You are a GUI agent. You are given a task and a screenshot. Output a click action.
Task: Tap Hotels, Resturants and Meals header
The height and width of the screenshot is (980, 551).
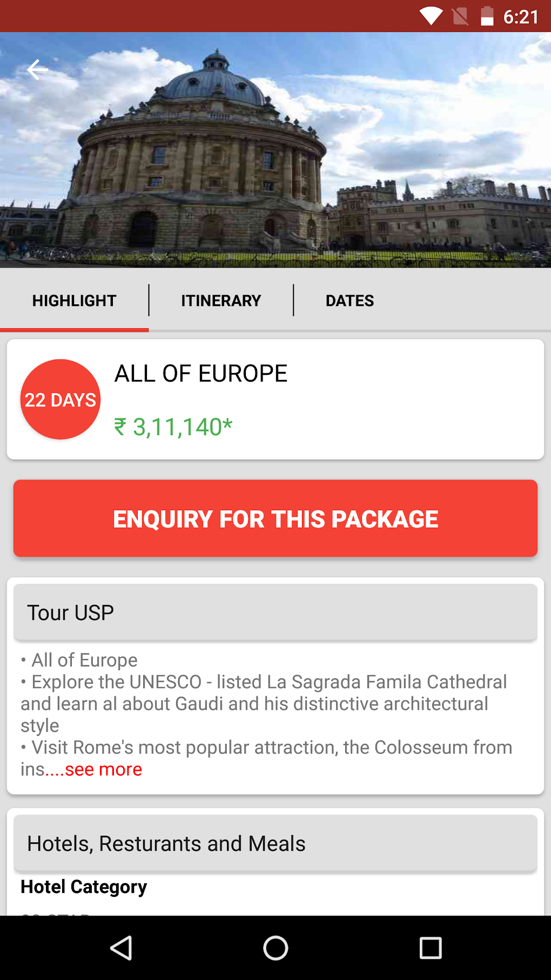[275, 843]
